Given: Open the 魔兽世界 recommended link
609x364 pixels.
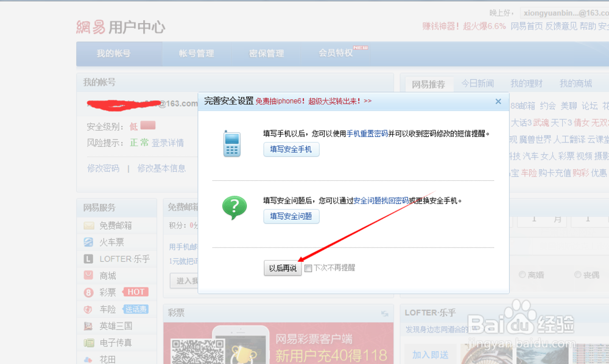Looking at the screenshot, I should [535, 139].
